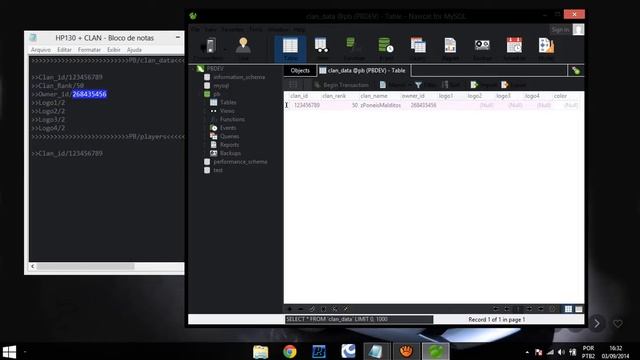Click the Windows Start button

(x=9, y=351)
